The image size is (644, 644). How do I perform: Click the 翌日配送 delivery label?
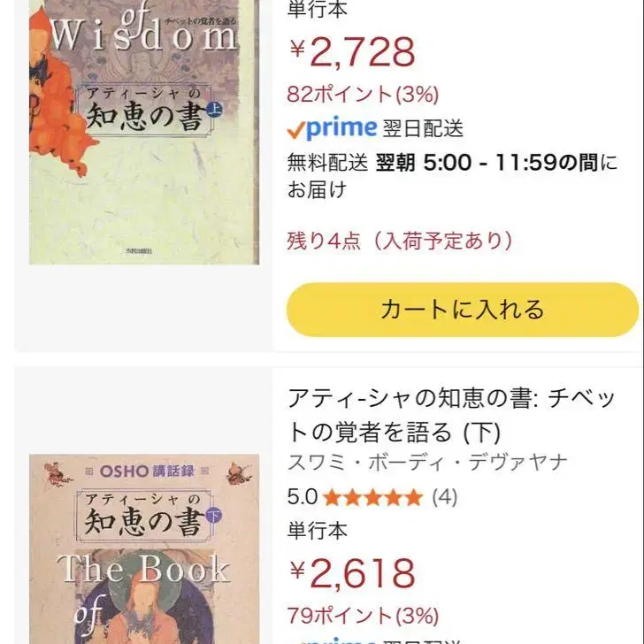(424, 129)
